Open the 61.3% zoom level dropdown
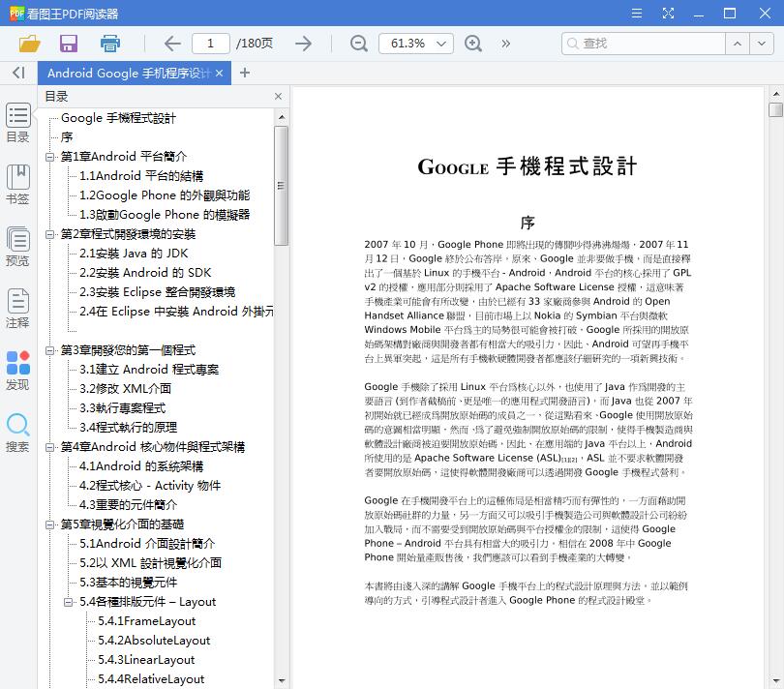The image size is (784, 689). (x=415, y=44)
